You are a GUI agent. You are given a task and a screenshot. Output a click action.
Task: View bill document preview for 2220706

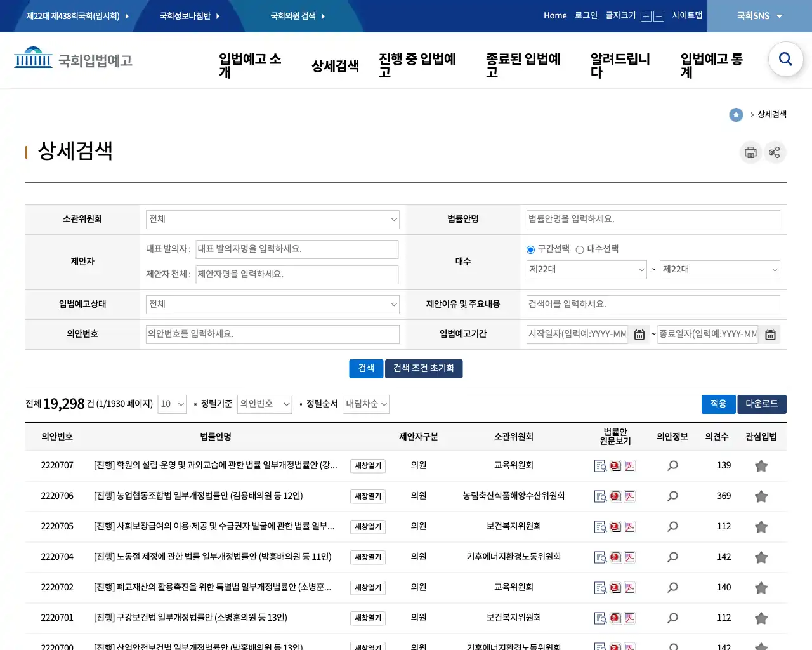(600, 496)
